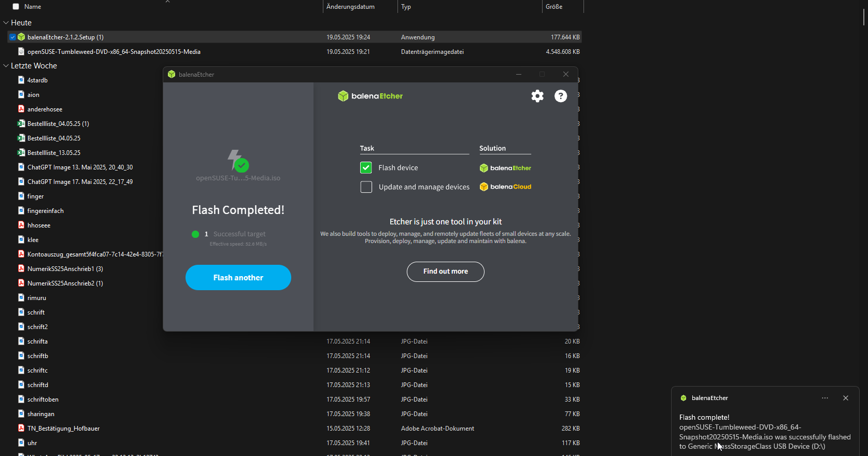Enable Update and manage devices checkbox

tap(366, 187)
